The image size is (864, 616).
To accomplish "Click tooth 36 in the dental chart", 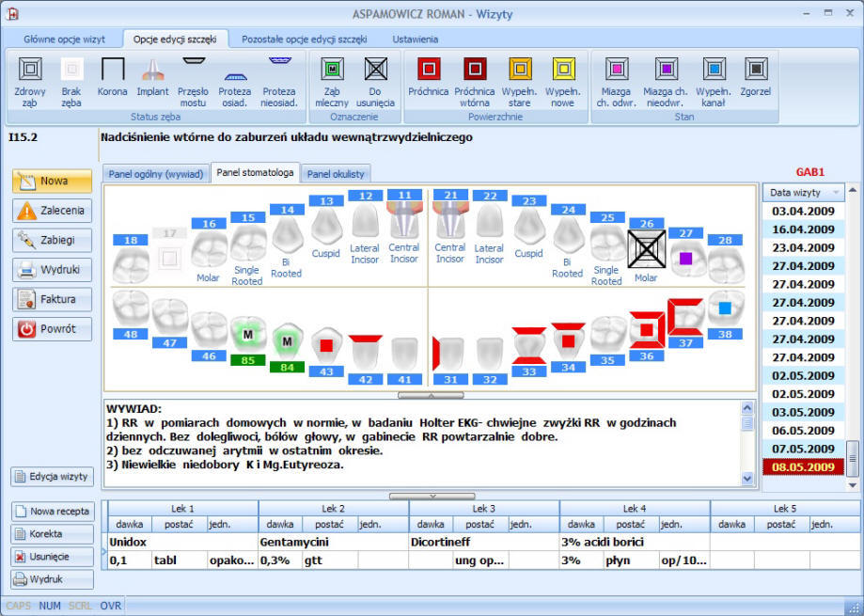I will 647,330.
